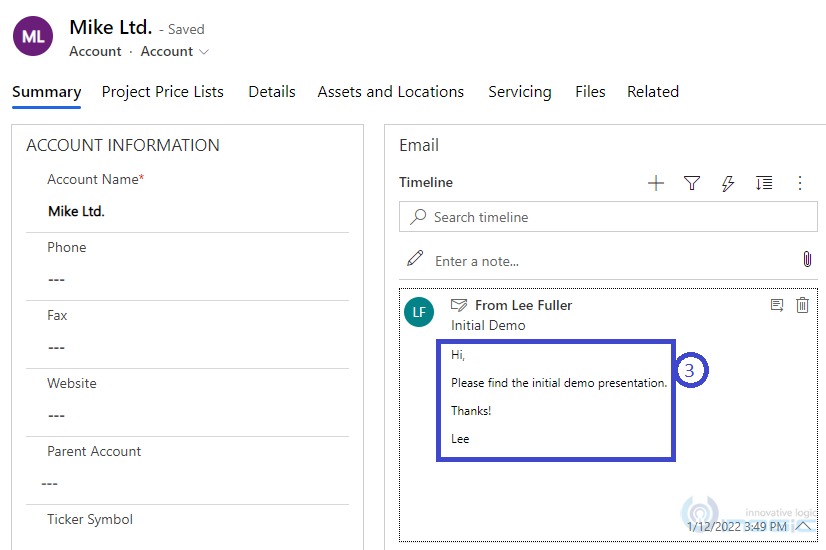Click the lightning bolt highlights icon
This screenshot has width=826, height=550.
click(x=728, y=183)
